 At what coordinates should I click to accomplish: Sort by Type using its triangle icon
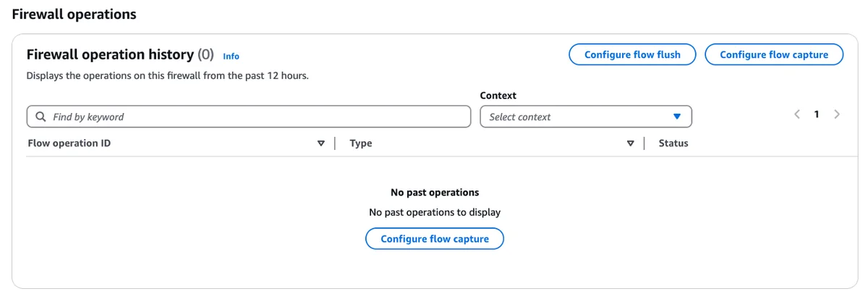point(631,143)
